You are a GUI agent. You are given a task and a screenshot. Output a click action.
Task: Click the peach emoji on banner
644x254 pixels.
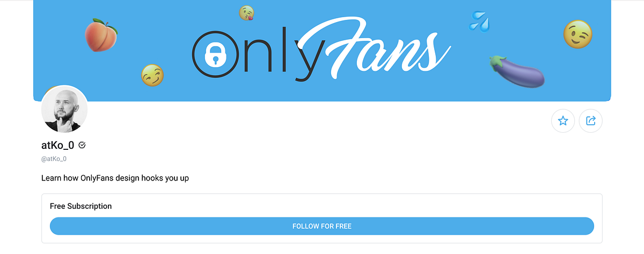(101, 35)
